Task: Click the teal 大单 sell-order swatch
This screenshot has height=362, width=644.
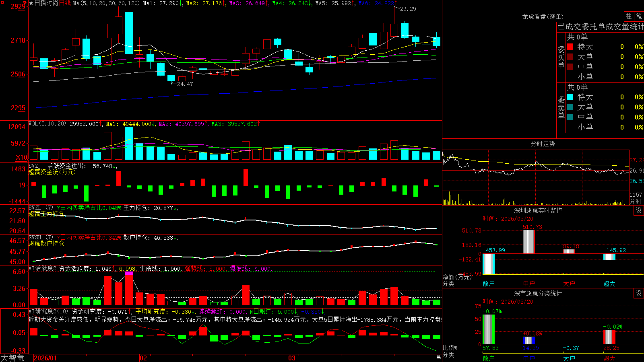Action: coord(570,107)
